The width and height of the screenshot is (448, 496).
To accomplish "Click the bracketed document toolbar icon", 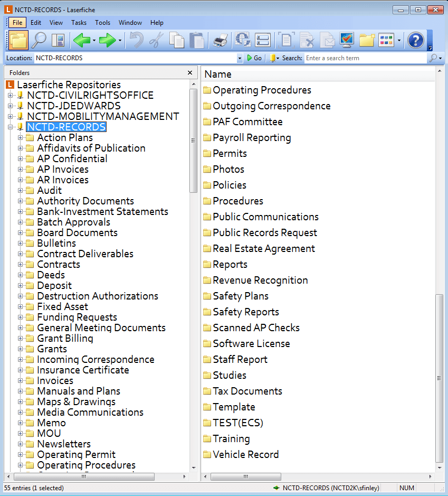I will 287,40.
